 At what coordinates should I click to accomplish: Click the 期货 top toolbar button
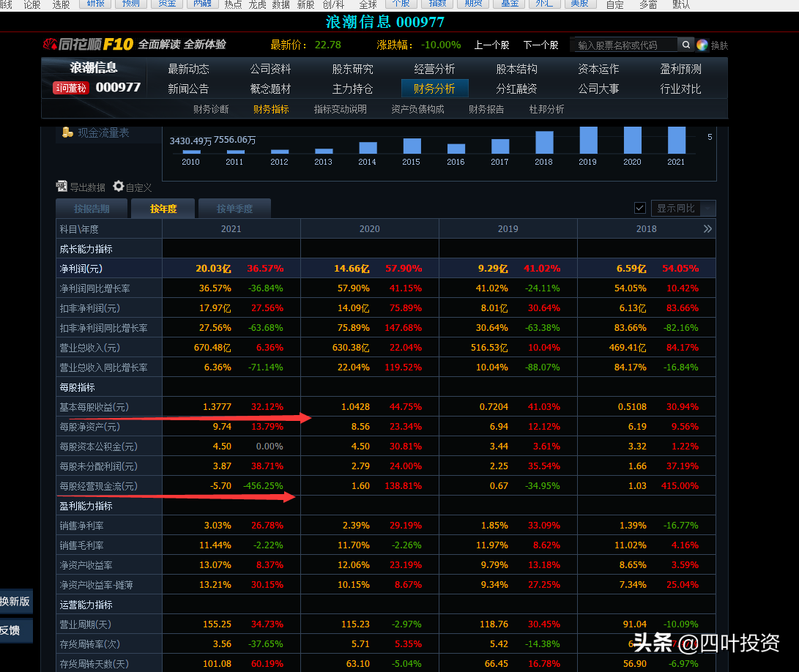pyautogui.click(x=473, y=4)
